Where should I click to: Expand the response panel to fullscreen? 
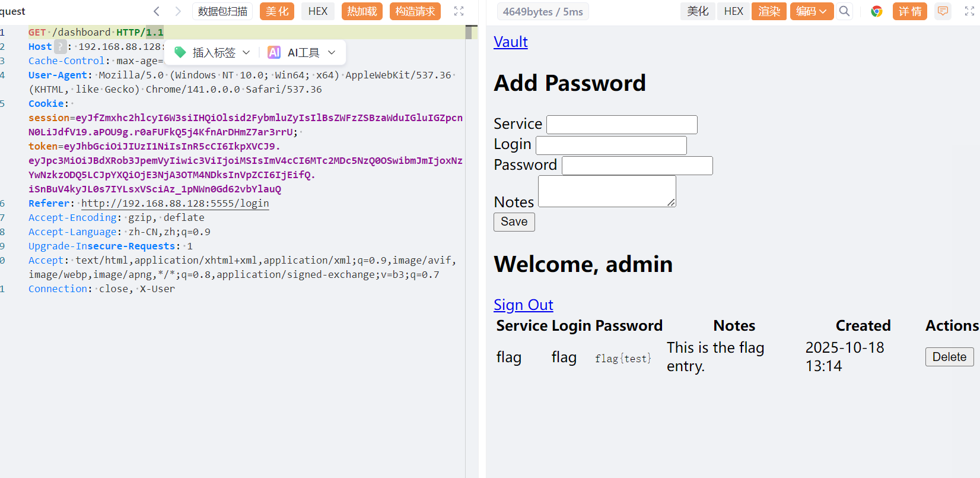pos(969,11)
